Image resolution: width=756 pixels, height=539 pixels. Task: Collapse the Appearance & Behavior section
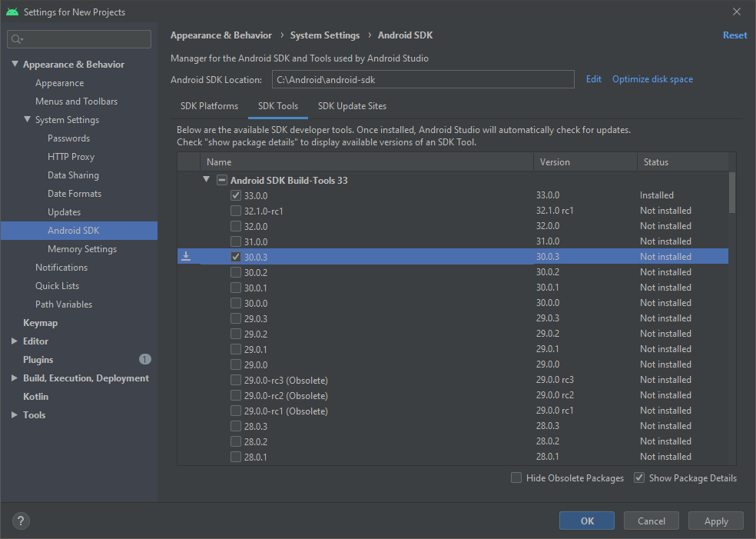15,65
